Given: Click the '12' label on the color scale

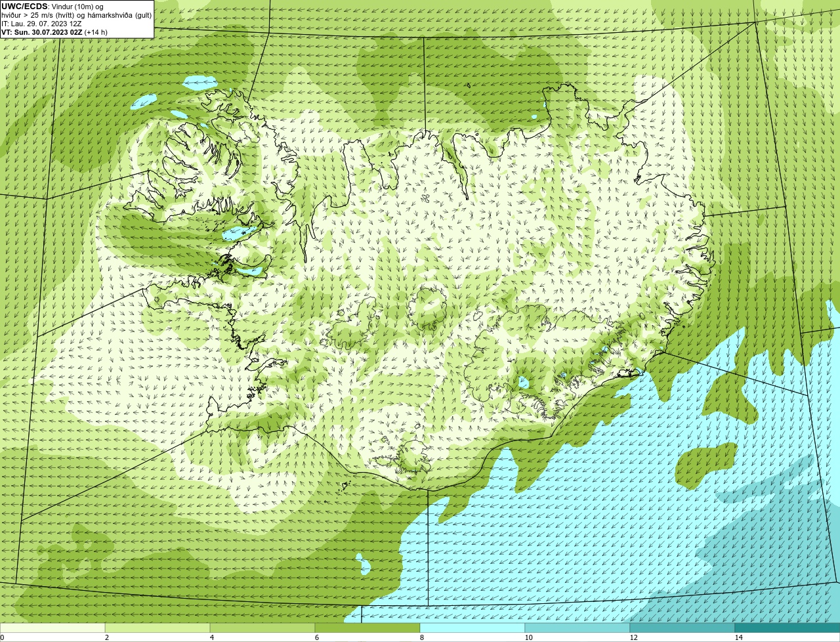Looking at the screenshot, I should pos(633,637).
